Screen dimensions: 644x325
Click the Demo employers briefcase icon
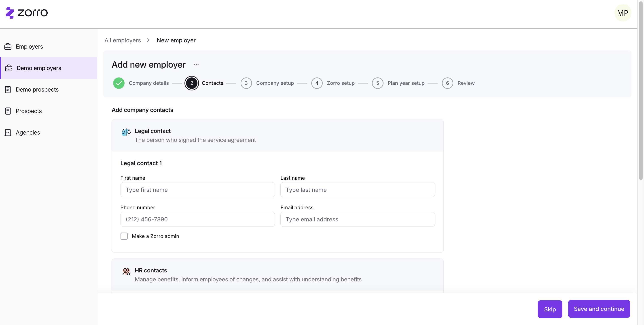(x=9, y=68)
